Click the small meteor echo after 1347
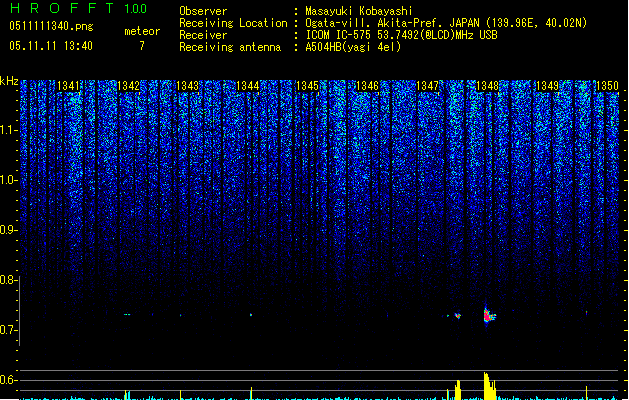The height and width of the screenshot is (400, 629). point(458,316)
